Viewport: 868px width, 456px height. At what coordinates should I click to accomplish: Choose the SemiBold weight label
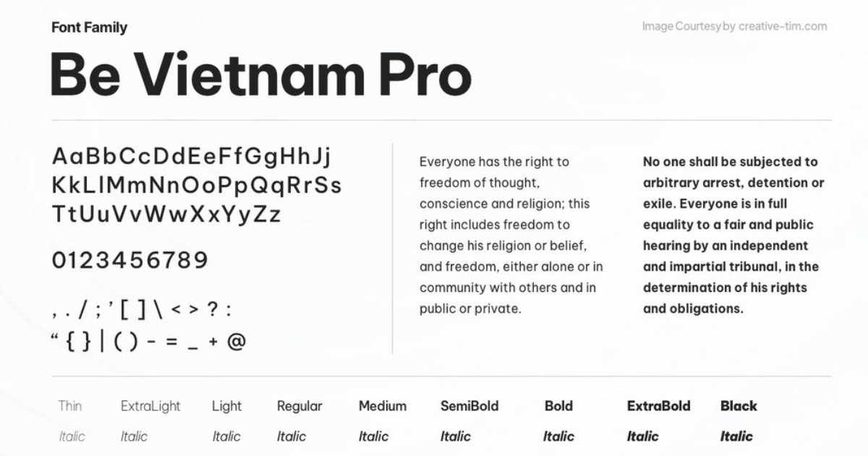pyautogui.click(x=469, y=406)
